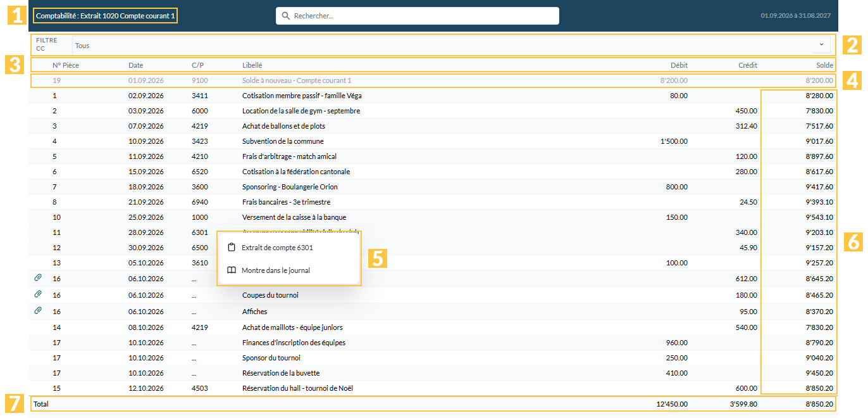Click Achat de maillots - équipe juniors
This screenshot has height=418, width=868.
pyautogui.click(x=294, y=327)
